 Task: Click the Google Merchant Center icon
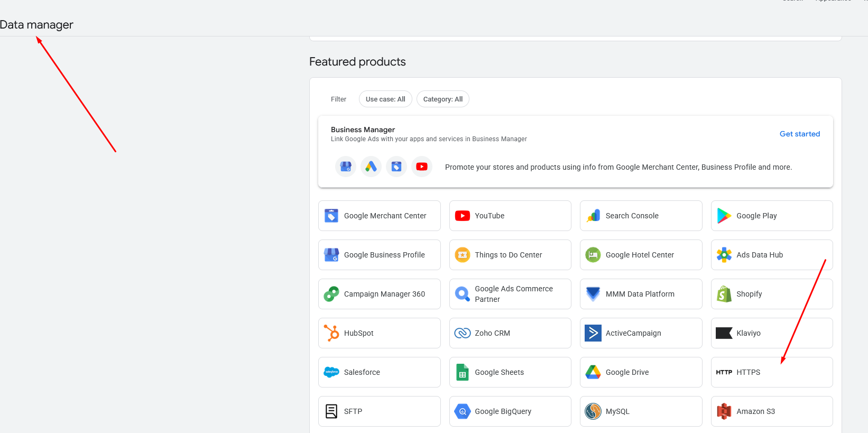tap(331, 216)
